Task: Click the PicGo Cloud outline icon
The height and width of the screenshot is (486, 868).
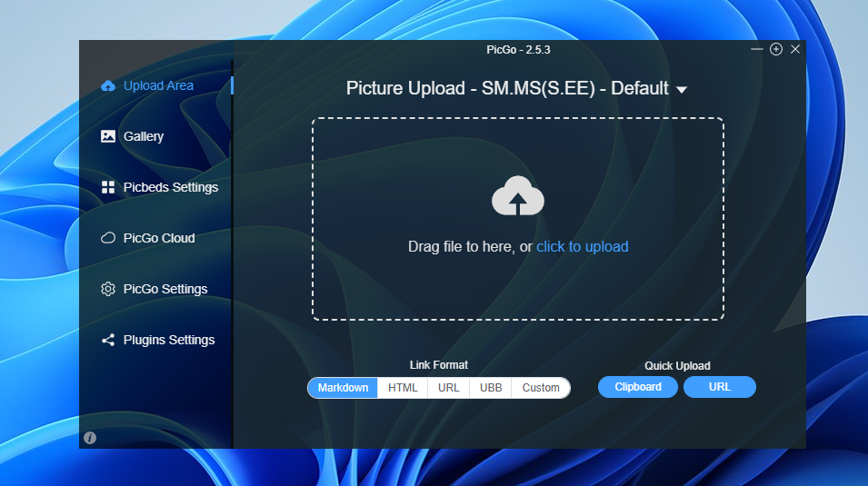Action: pos(108,238)
